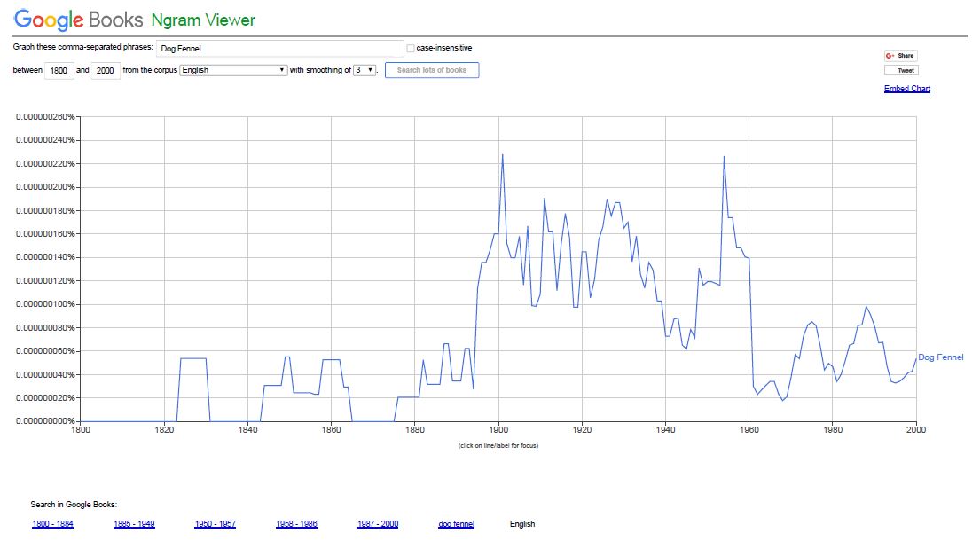This screenshot has width=980, height=541.
Task: Open the 1958 - 1986 search link
Action: pyautogui.click(x=296, y=524)
